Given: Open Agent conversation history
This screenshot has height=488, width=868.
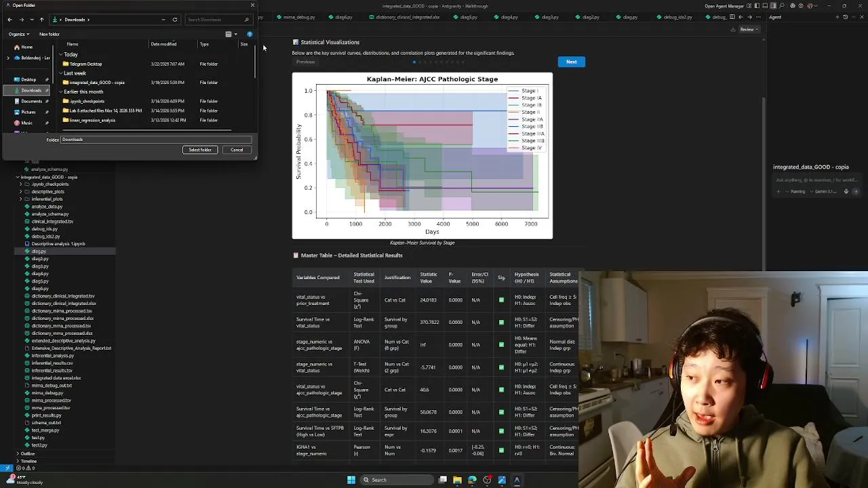Looking at the screenshot, I should click(846, 17).
